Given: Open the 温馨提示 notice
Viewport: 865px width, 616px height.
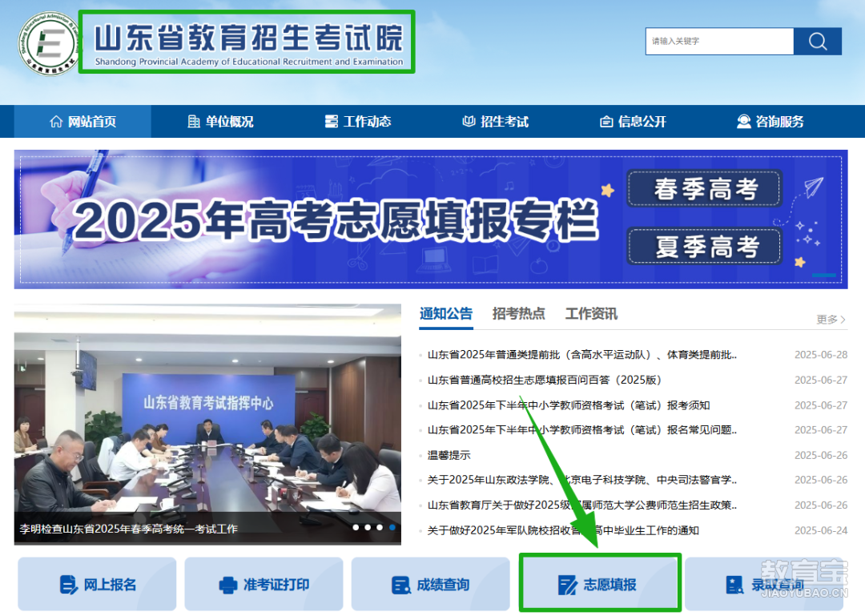Looking at the screenshot, I should click(x=449, y=455).
